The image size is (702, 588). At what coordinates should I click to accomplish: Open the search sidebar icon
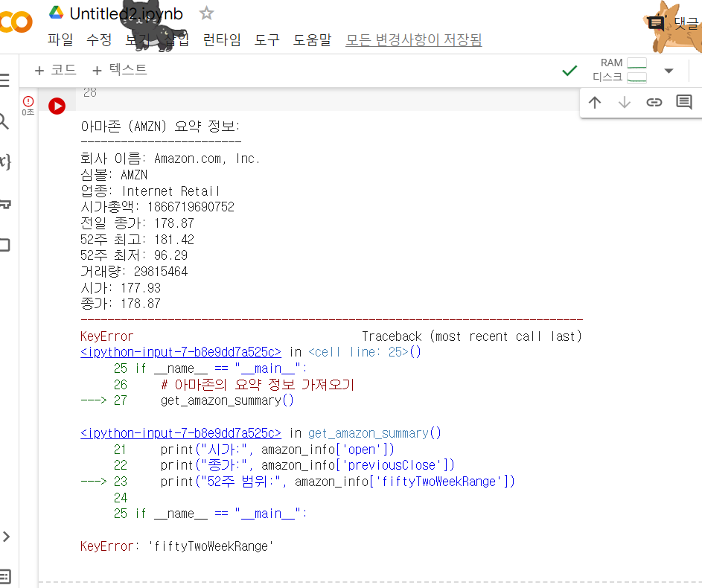(x=4, y=121)
